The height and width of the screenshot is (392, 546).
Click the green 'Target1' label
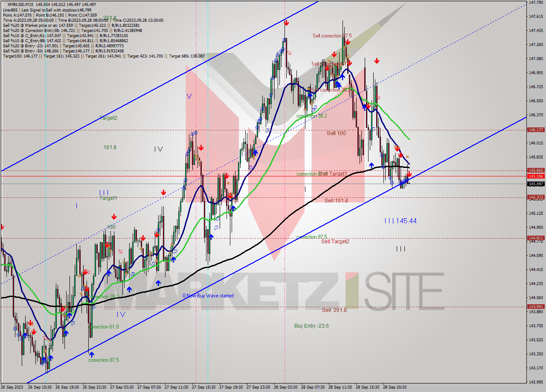pyautogui.click(x=108, y=198)
